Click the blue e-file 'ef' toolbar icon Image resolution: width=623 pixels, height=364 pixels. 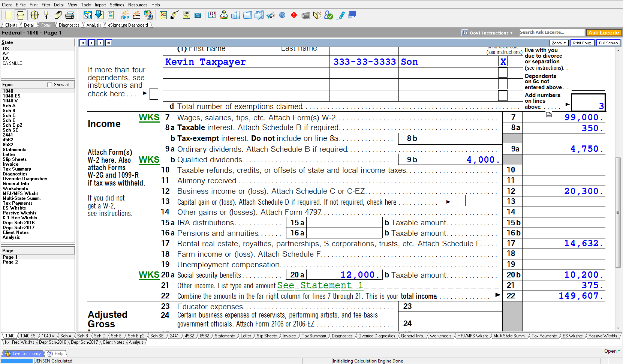coord(87,15)
